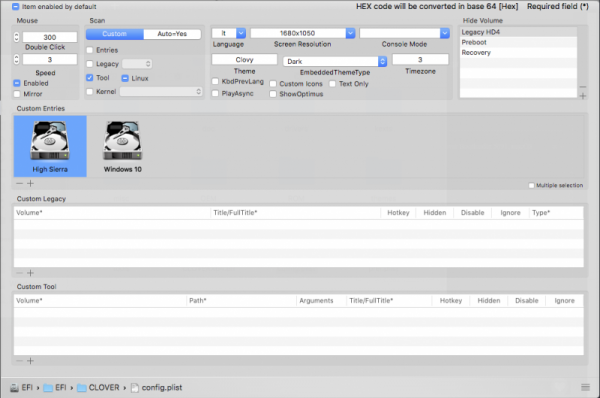The width and height of the screenshot is (600, 398).
Task: Open the bottom-right list menu icon
Action: coord(585,387)
